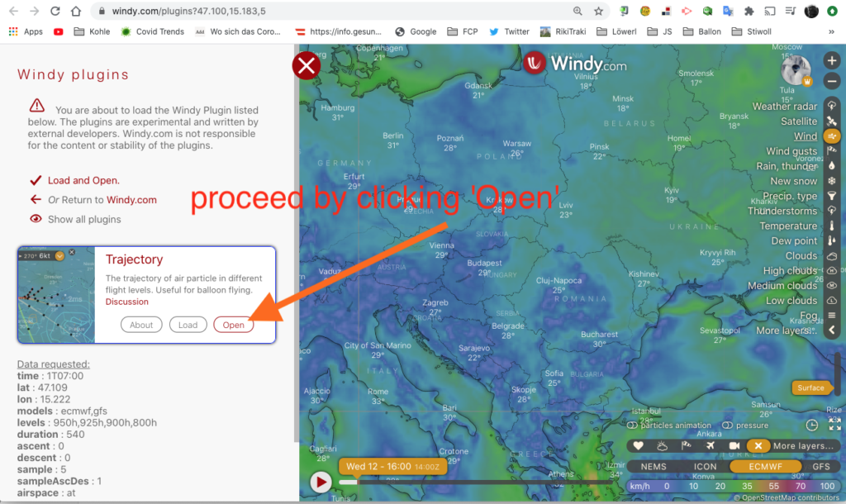Toggle pressure isolines switch

727,426
